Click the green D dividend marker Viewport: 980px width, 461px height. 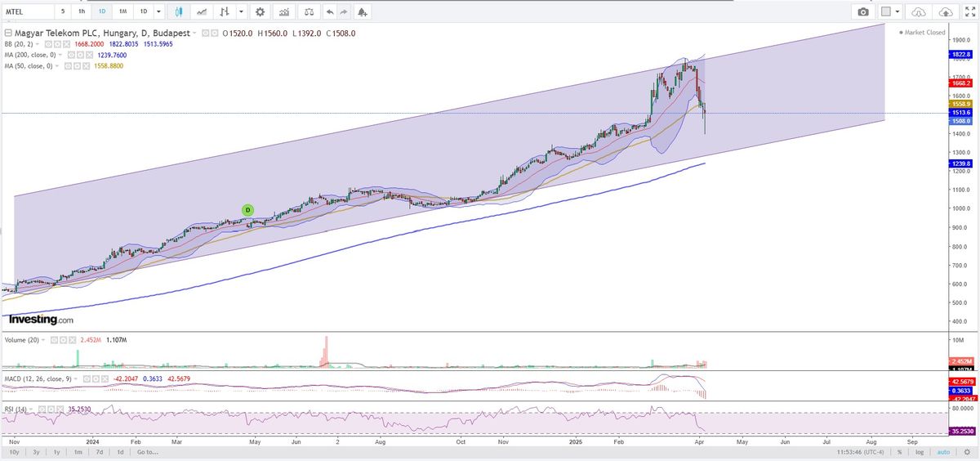click(248, 210)
